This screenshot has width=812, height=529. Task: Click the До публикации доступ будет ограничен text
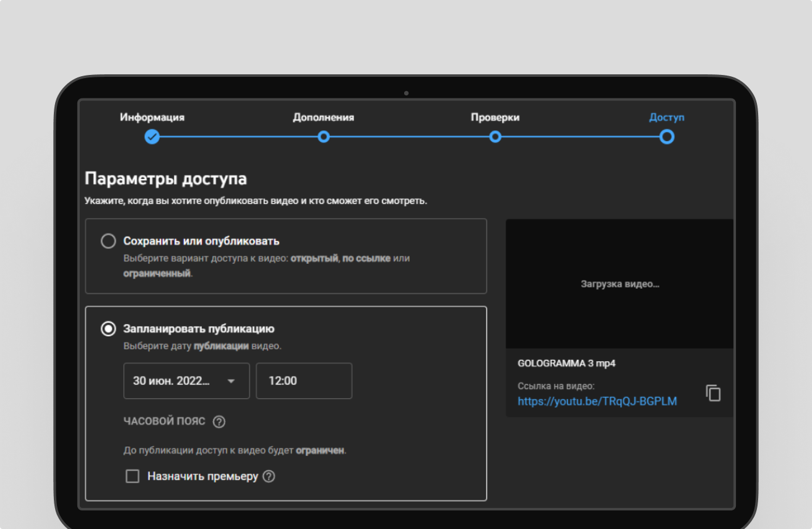click(235, 450)
